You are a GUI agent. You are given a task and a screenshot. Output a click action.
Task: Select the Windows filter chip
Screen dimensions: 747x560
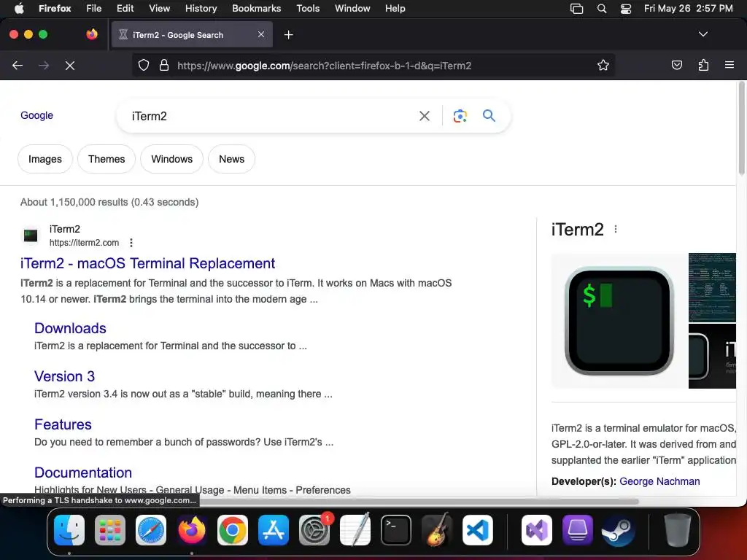[x=171, y=159]
